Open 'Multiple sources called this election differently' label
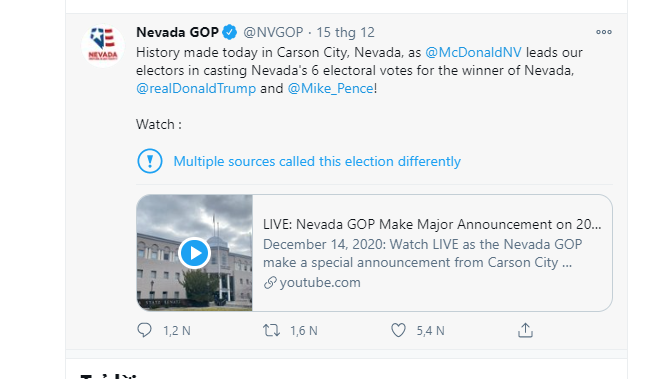This screenshot has width=650, height=379. tap(317, 161)
